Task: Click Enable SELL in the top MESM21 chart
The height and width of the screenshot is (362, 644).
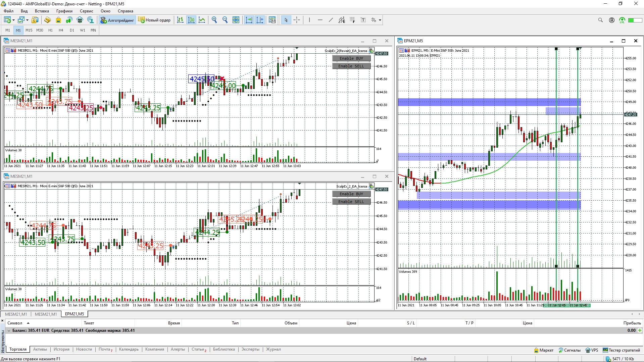Action: 351,66
